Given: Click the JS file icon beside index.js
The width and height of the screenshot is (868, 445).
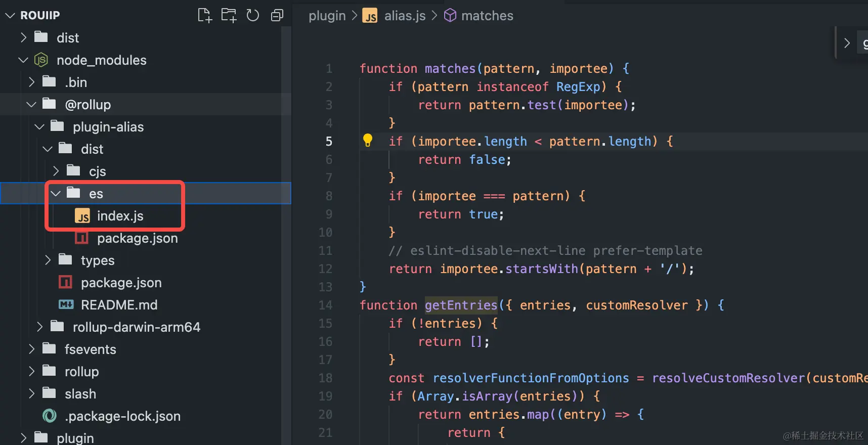Looking at the screenshot, I should [82, 216].
